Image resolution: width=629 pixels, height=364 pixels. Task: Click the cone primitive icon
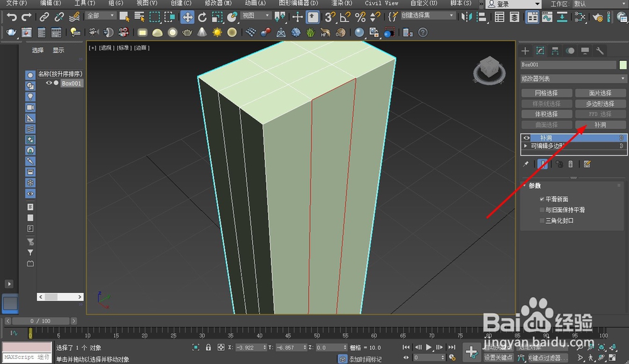[202, 32]
